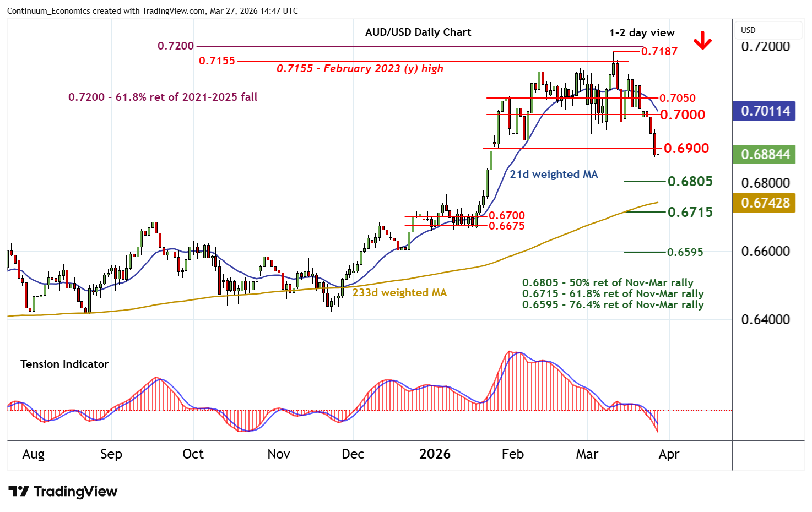
Task: Click the gold 0.67428 price tag
Action: 765,203
